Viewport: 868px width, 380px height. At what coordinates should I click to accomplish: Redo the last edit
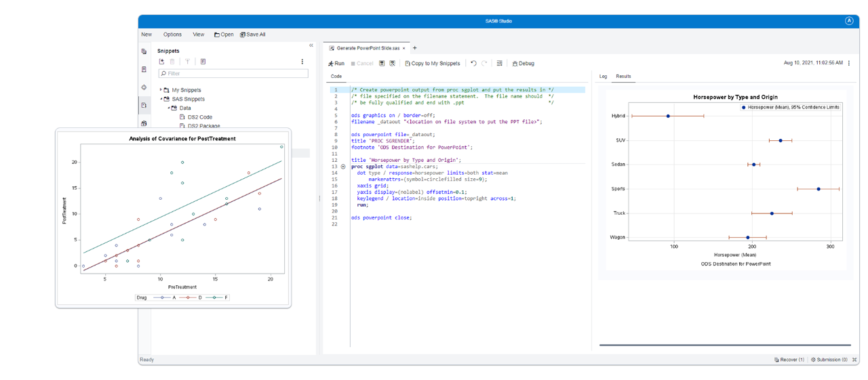coord(484,64)
